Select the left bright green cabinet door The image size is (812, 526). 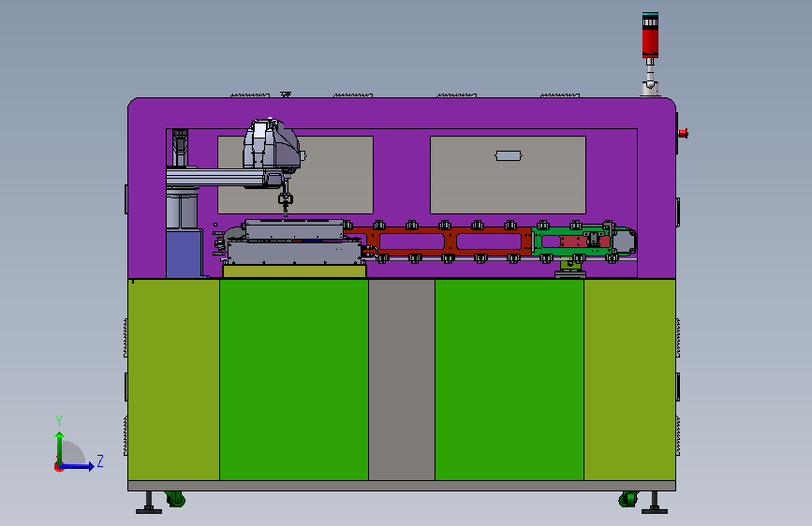coord(294,379)
